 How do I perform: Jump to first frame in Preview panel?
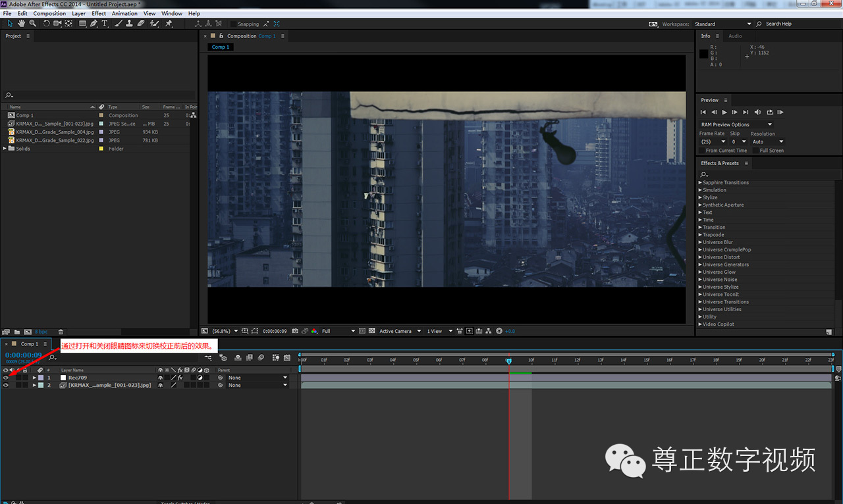click(x=703, y=113)
